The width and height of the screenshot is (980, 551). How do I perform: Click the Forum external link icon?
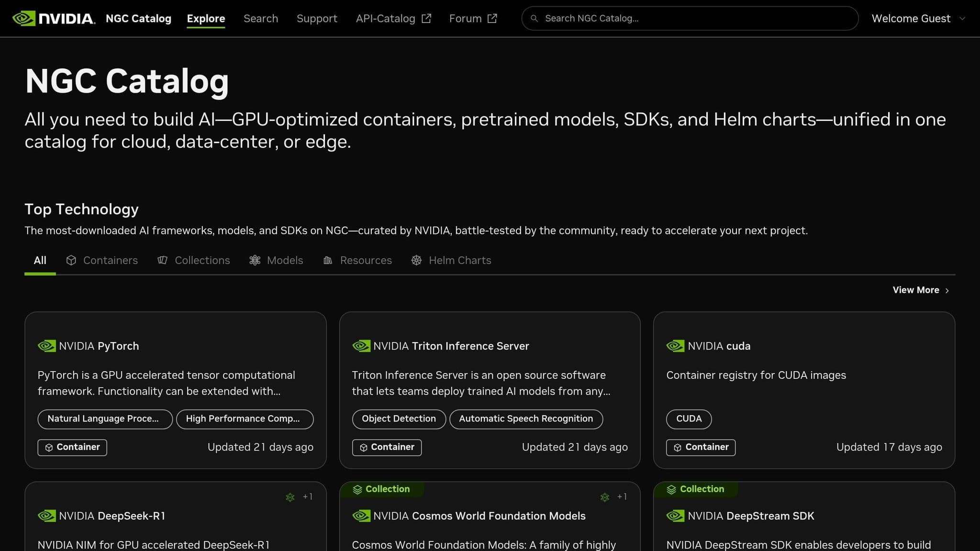click(x=492, y=19)
